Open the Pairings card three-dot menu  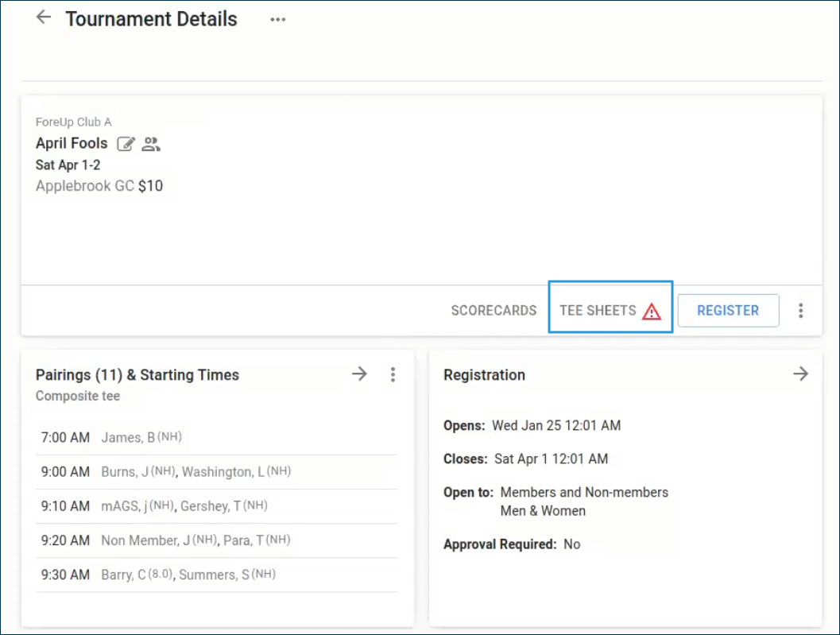click(x=393, y=374)
